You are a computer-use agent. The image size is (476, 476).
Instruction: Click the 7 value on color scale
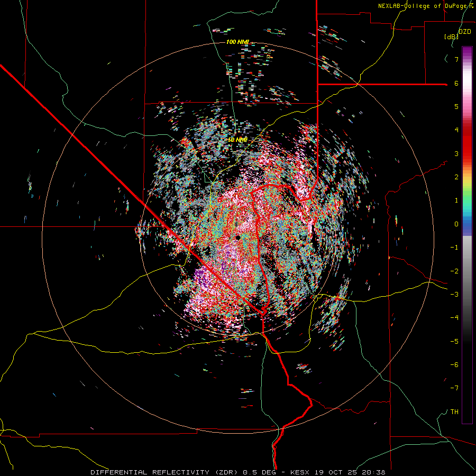tap(456, 59)
